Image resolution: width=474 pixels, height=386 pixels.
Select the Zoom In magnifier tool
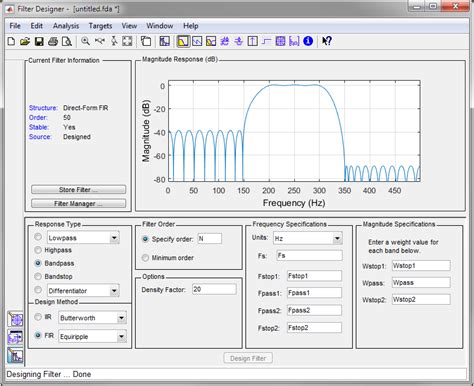(x=86, y=41)
